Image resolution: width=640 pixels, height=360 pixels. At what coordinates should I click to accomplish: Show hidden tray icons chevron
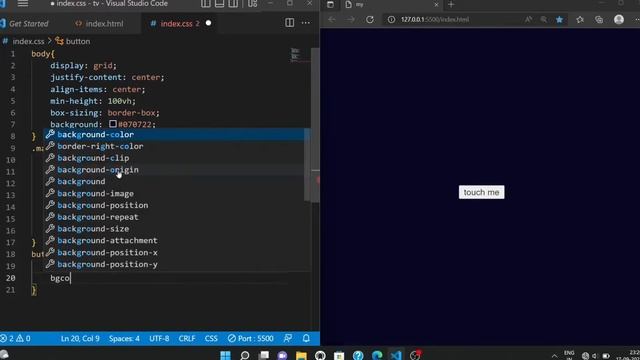coord(554,356)
